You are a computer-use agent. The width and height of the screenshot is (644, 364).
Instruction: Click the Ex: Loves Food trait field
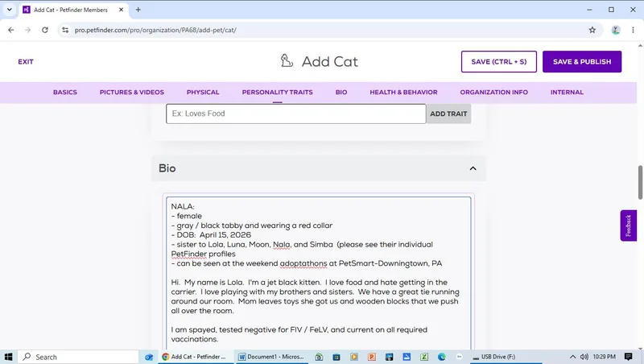point(295,114)
